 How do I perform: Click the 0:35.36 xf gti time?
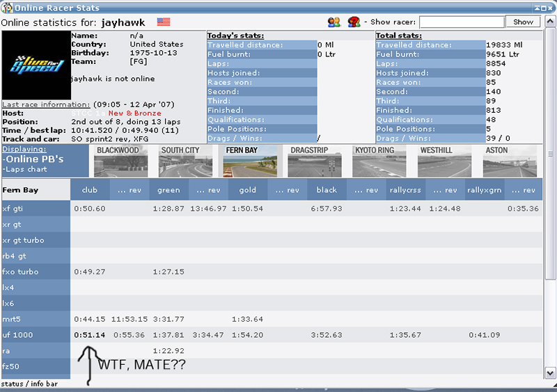524,209
